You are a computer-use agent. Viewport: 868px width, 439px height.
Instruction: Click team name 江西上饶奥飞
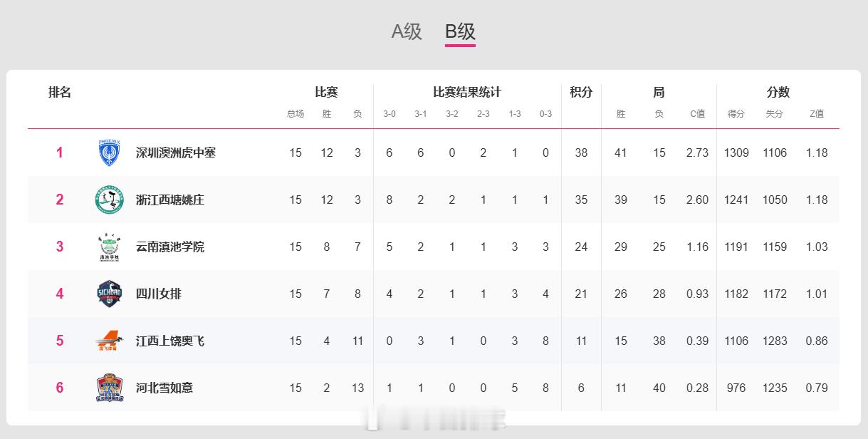click(169, 341)
